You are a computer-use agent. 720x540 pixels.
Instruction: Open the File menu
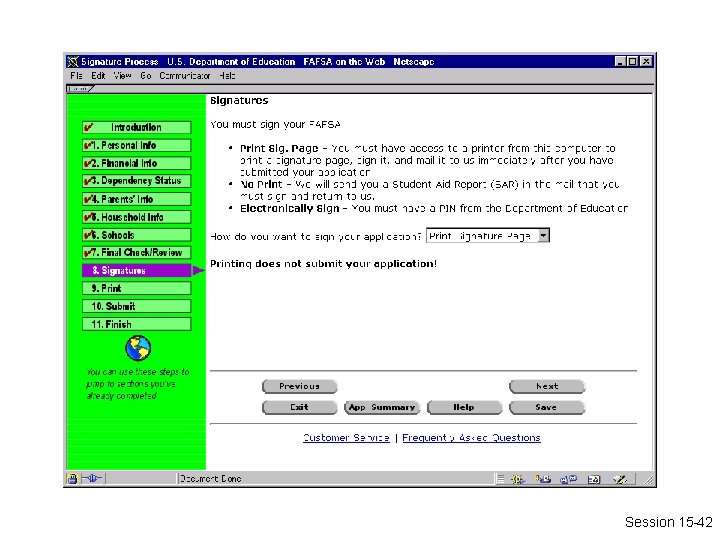click(x=77, y=75)
